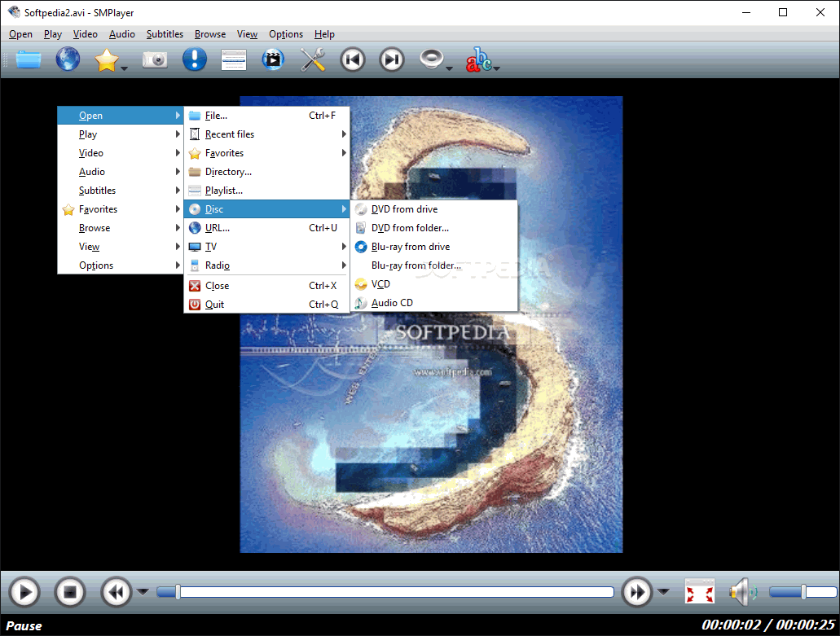
Task: Adjust the volume slider
Action: pos(803,591)
